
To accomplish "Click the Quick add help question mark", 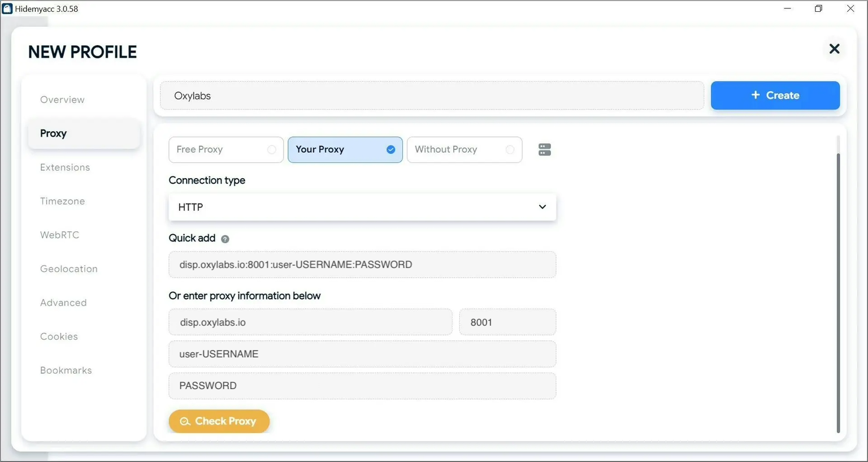I will pos(225,239).
